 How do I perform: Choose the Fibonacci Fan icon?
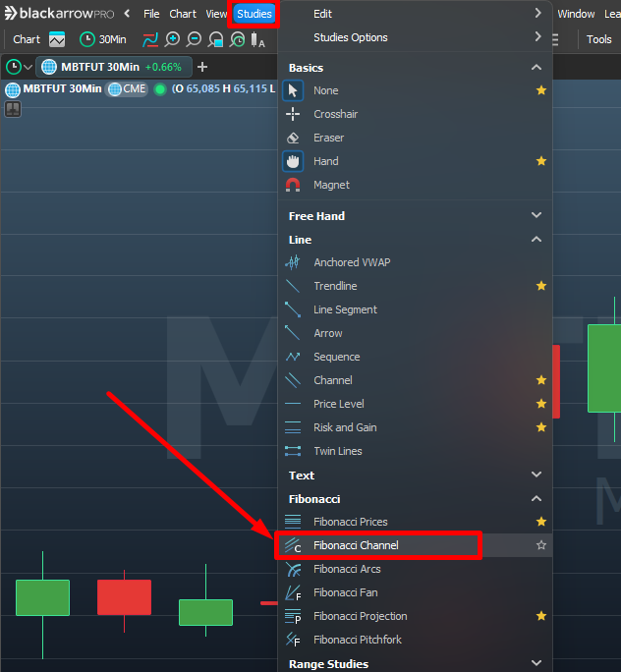click(x=293, y=592)
